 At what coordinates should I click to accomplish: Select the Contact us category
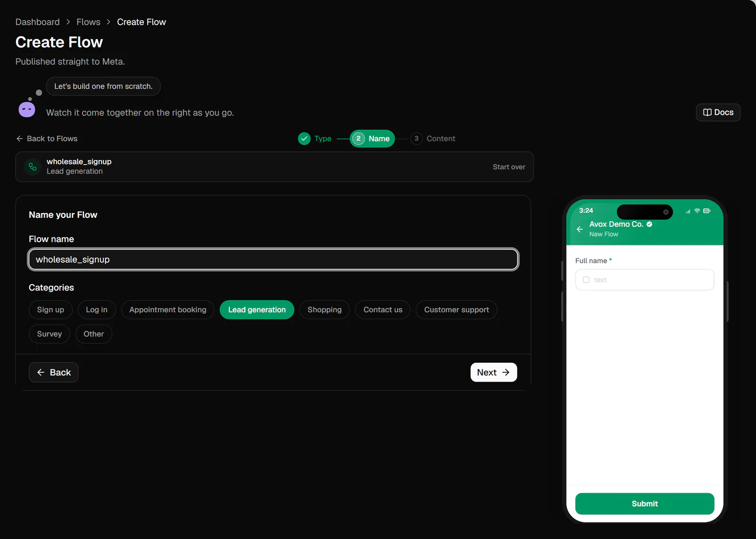(x=383, y=310)
